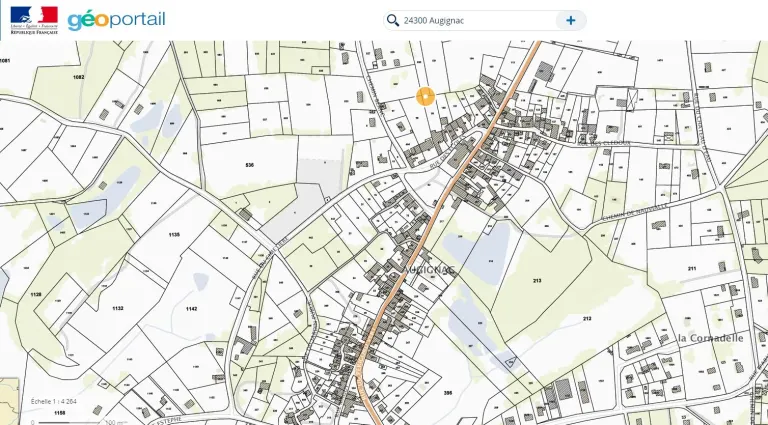The width and height of the screenshot is (768, 425).
Task: Select cadastral parcel 1082
Action: pos(78,77)
